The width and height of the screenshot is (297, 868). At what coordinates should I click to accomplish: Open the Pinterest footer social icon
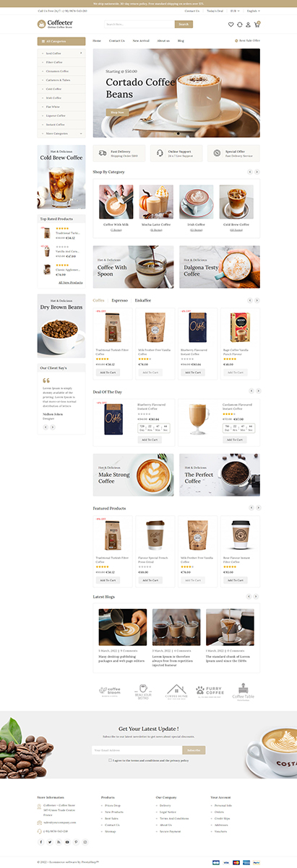[x=76, y=842]
